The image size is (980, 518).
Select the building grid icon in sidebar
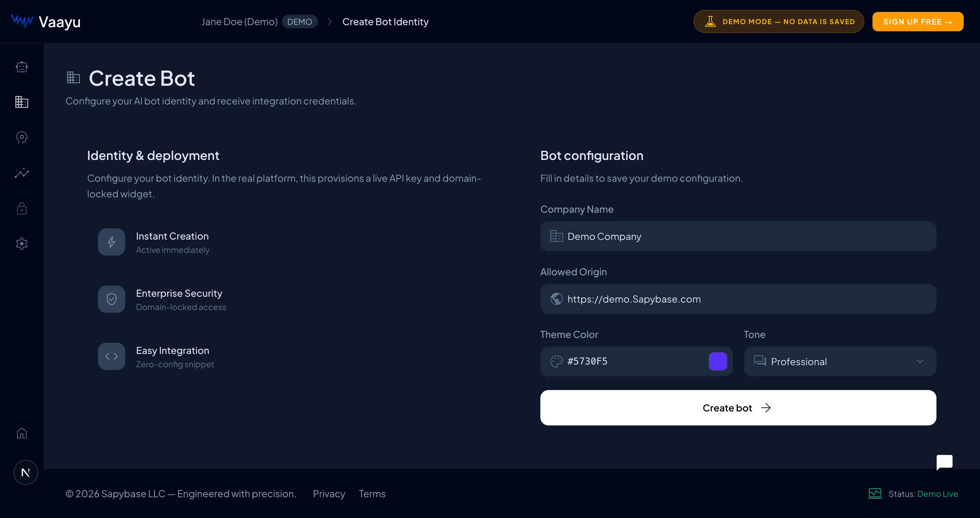22,102
